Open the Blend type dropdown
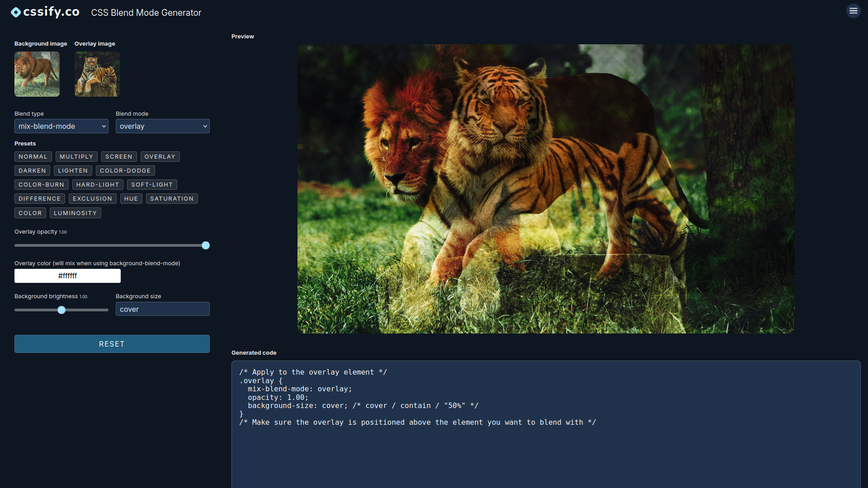Viewport: 868px width, 488px height. click(61, 126)
